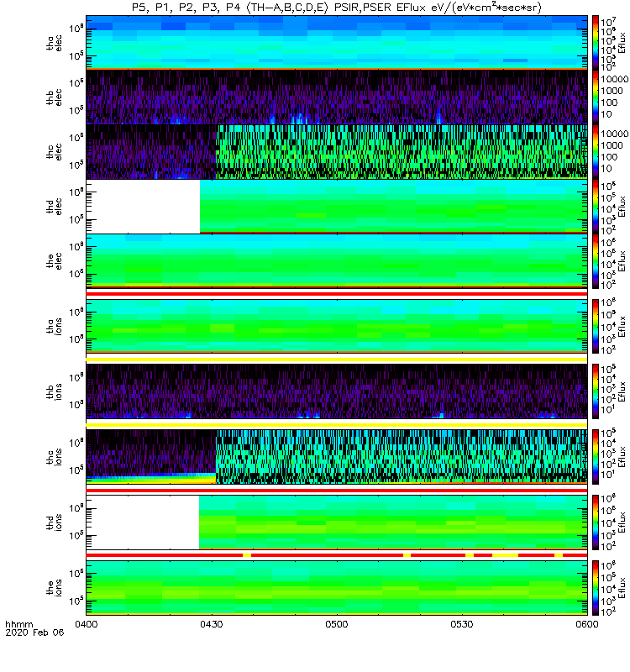This screenshot has width=630, height=672.
Task: Click the green data region of thc elec panel
Action: (x=402, y=152)
